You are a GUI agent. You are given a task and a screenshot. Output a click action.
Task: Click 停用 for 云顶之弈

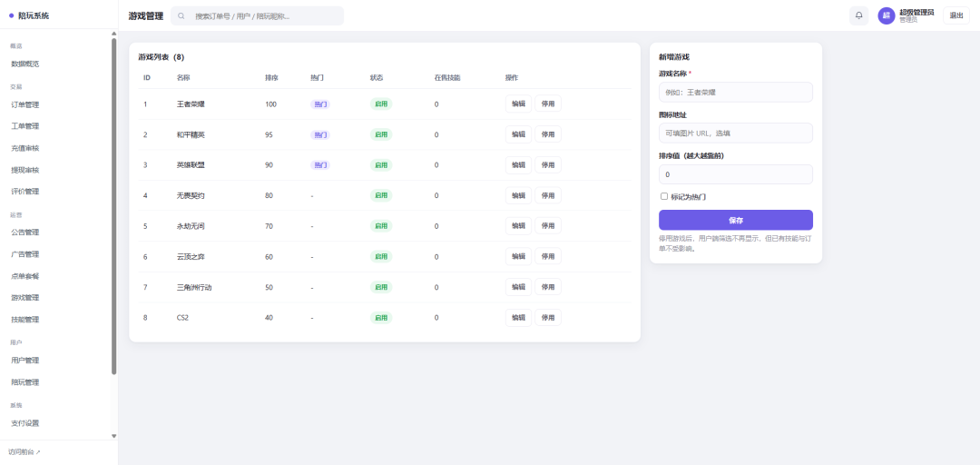[x=548, y=256]
